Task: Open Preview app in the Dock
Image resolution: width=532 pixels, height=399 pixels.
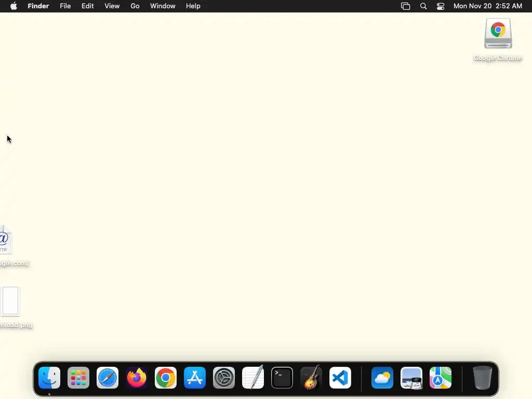Action: pos(411,378)
